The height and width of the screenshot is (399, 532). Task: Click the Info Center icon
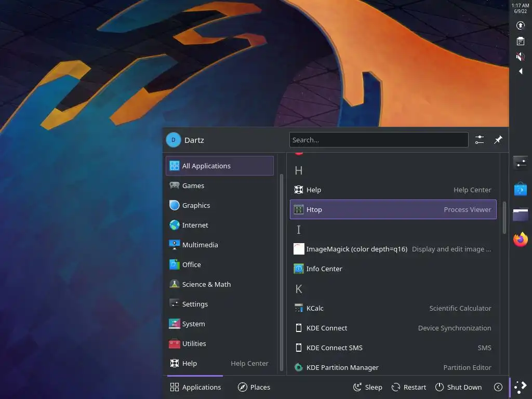click(299, 269)
